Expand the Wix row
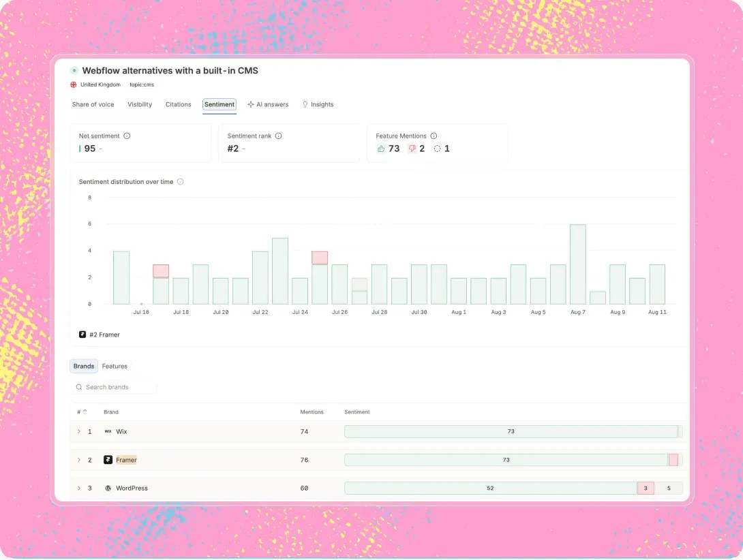This screenshot has height=560, width=743. tap(79, 432)
